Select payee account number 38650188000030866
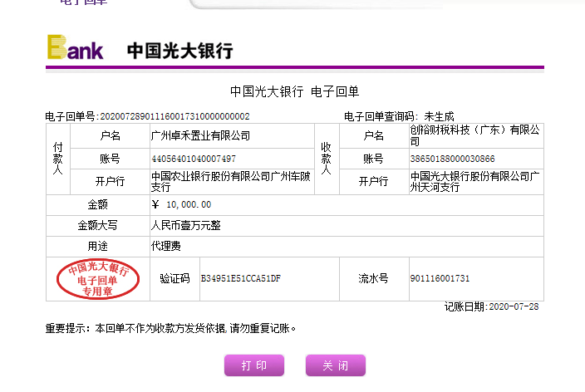 452,159
